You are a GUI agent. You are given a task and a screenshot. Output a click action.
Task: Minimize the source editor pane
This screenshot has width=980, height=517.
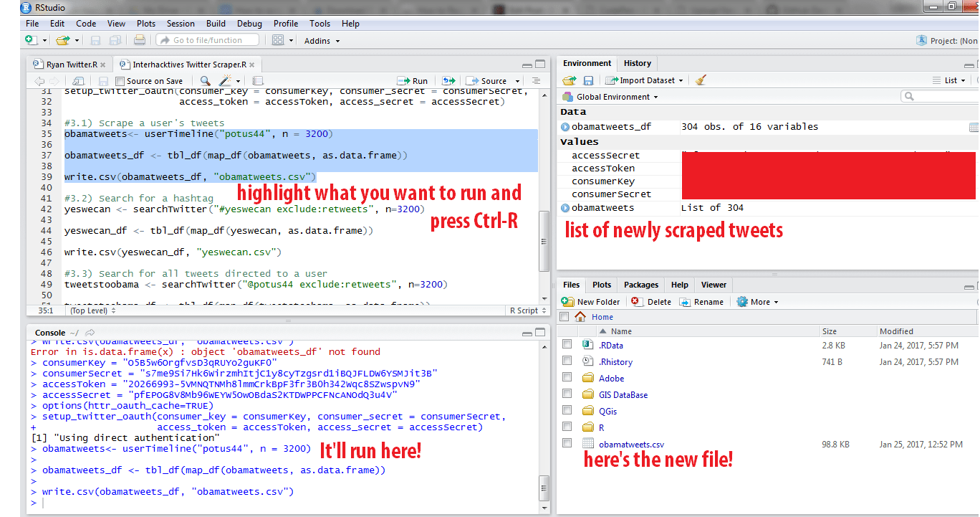coord(527,65)
